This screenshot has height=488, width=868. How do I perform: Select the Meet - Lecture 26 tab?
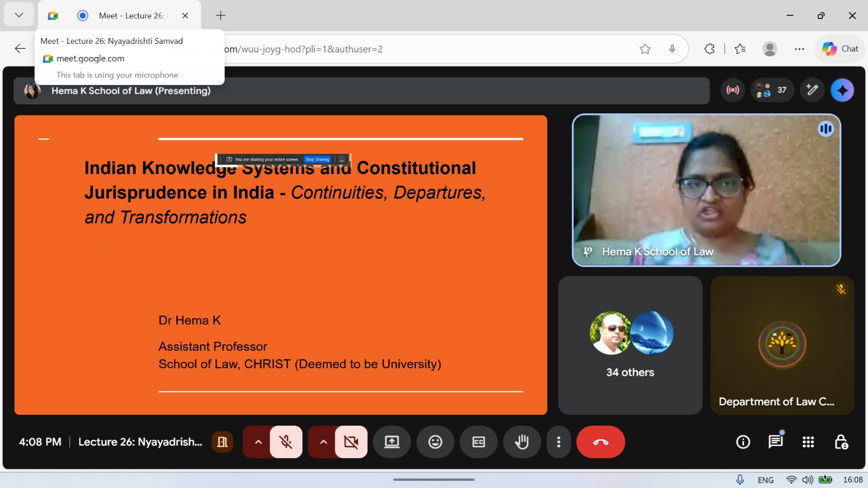[x=130, y=16]
